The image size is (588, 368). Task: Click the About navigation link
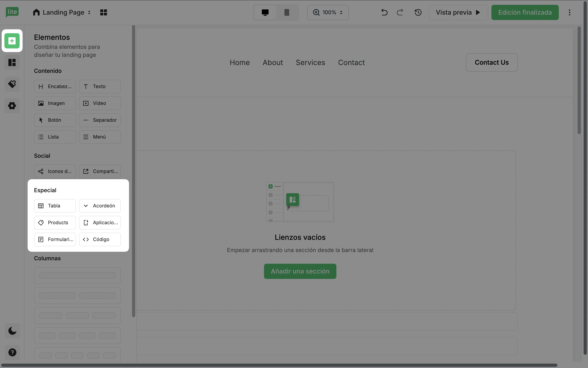272,62
